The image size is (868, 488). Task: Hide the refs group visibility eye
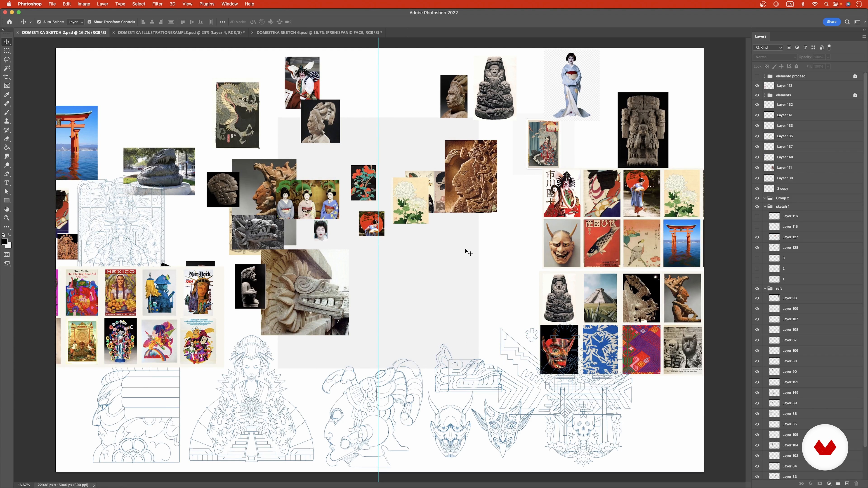tap(757, 289)
